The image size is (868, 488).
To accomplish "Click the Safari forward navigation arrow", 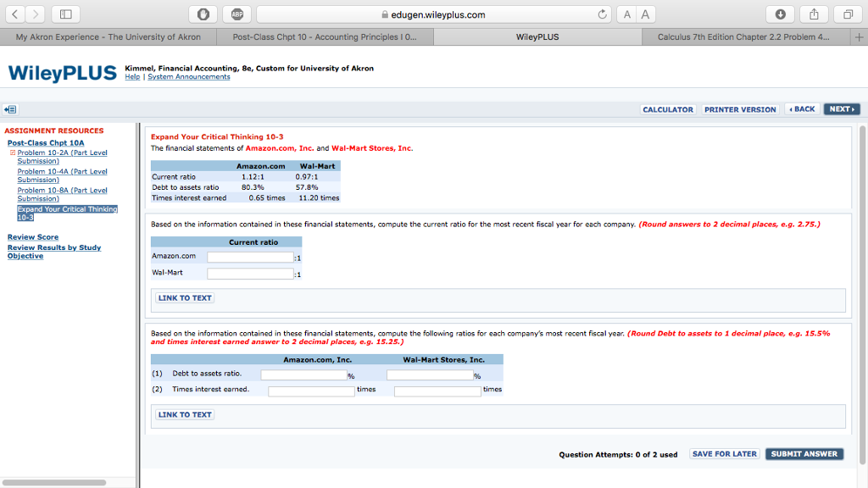I will click(37, 14).
